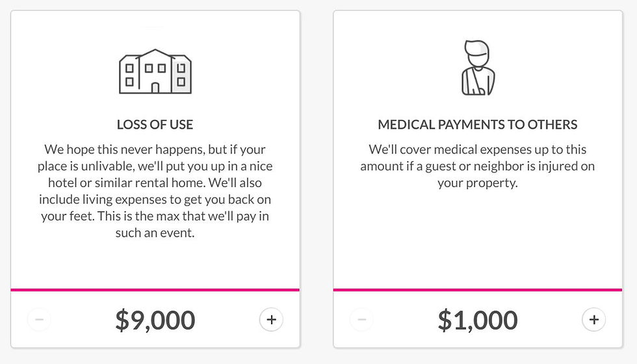
Task: Click the injured person icon
Action: tap(478, 68)
